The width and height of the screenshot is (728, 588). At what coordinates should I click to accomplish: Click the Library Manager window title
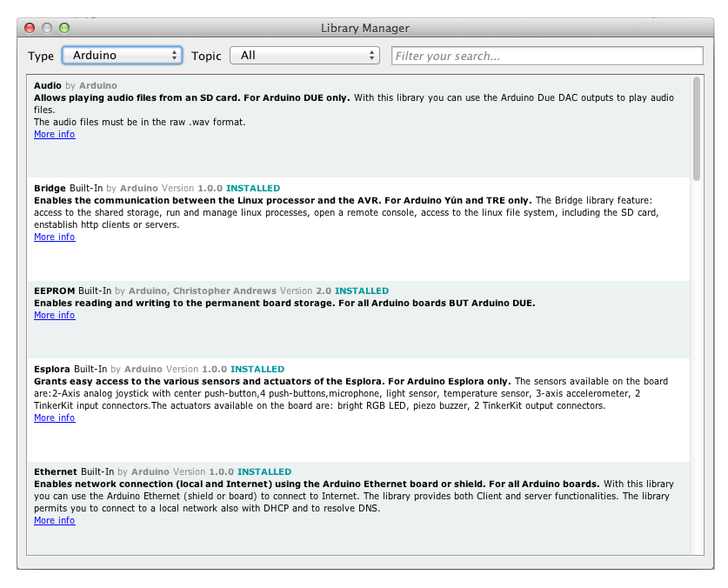point(365,29)
